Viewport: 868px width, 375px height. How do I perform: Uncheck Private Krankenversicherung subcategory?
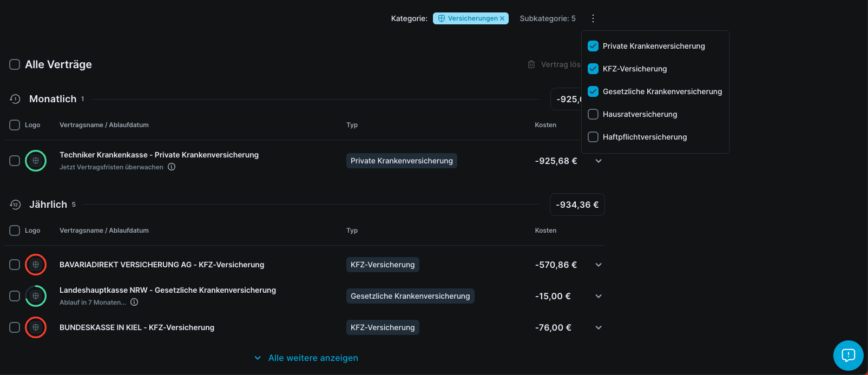pos(593,46)
